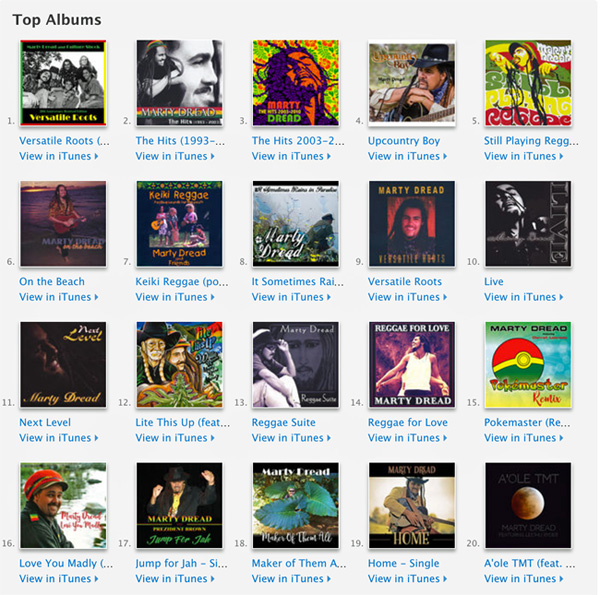The width and height of the screenshot is (600, 595).
Task: Click The Hits 2003 album title link
Action: 298,141
